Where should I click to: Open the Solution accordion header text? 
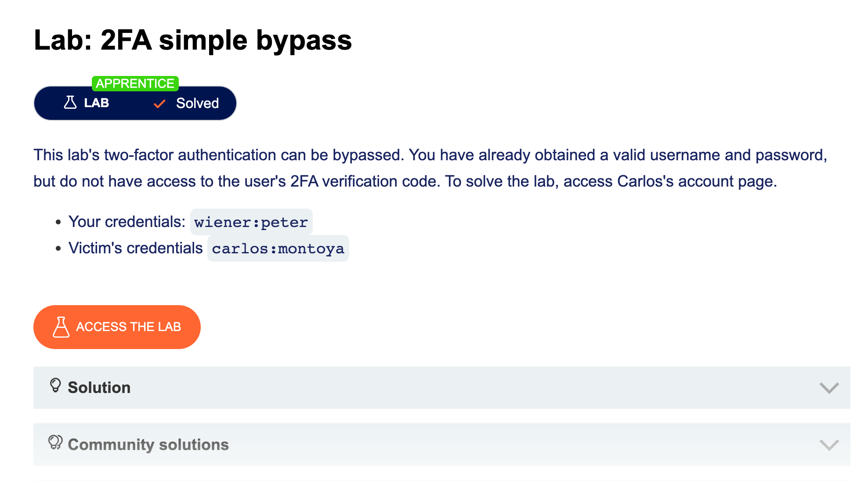pos(99,388)
